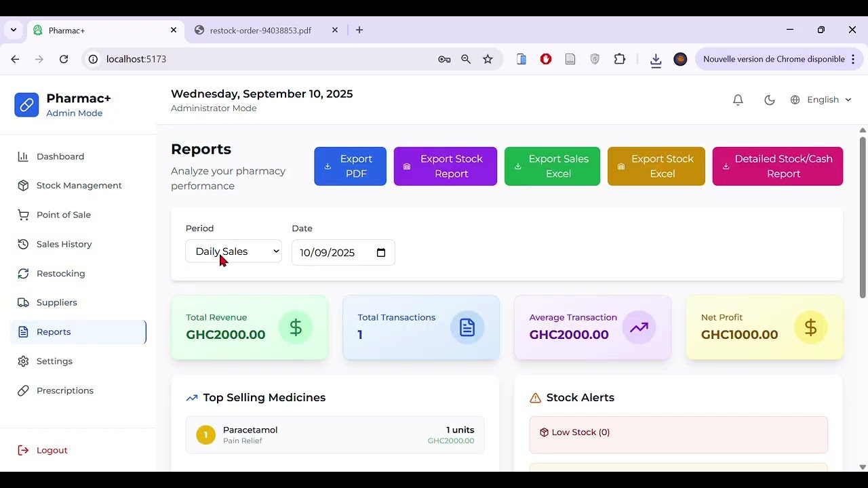Click the Date input field
This screenshot has width=868, height=488.
click(x=343, y=252)
